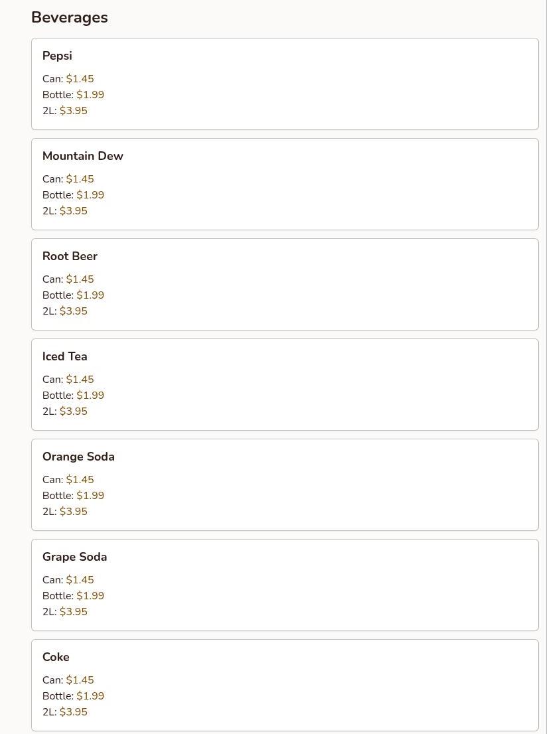Select the Iced Tea item title
Screen dimensions: 560x734
(x=65, y=356)
